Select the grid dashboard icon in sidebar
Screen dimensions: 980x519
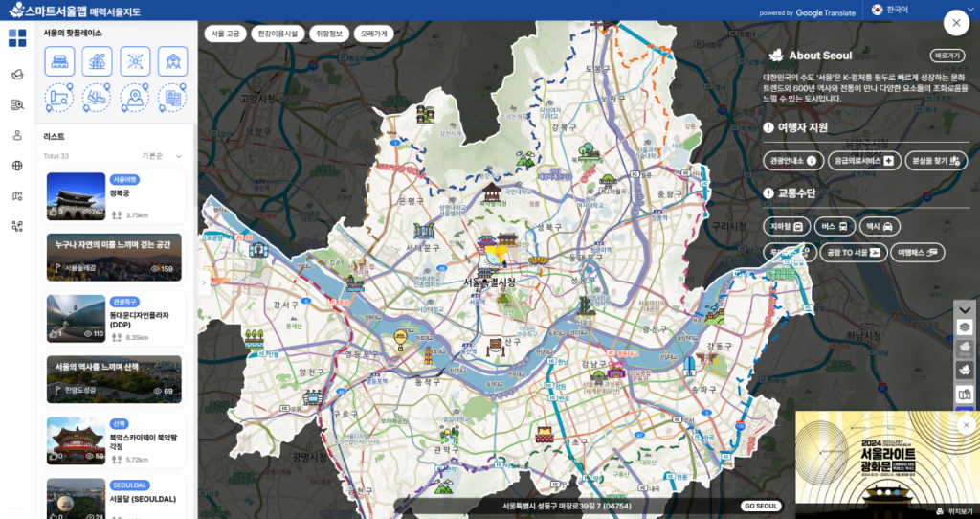pyautogui.click(x=17, y=38)
